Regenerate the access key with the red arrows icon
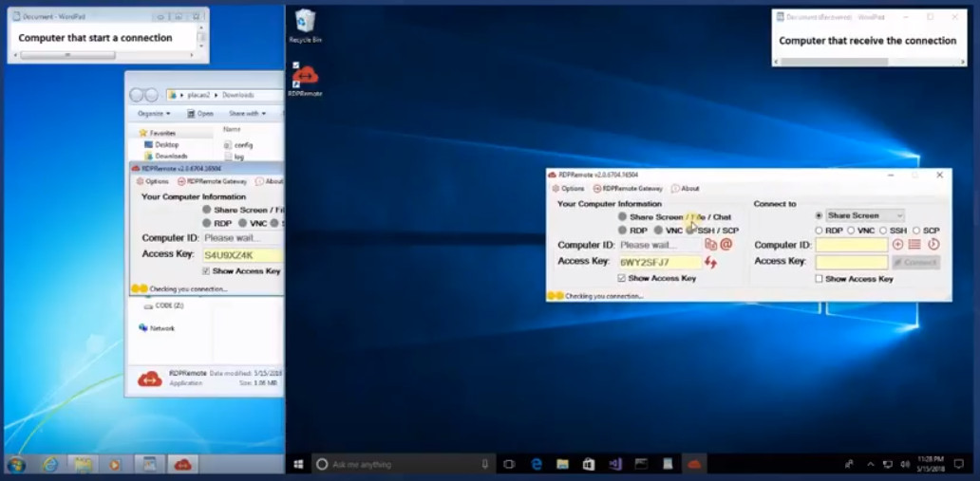This screenshot has width=980, height=481. point(710,263)
